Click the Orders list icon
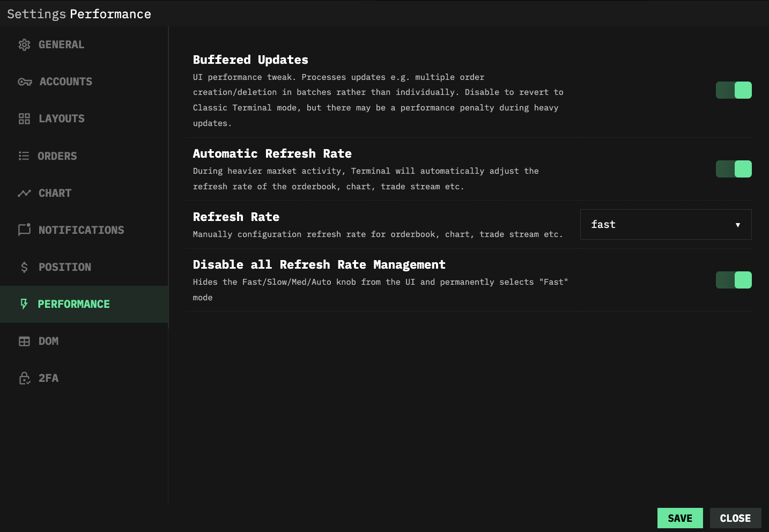 (x=24, y=156)
